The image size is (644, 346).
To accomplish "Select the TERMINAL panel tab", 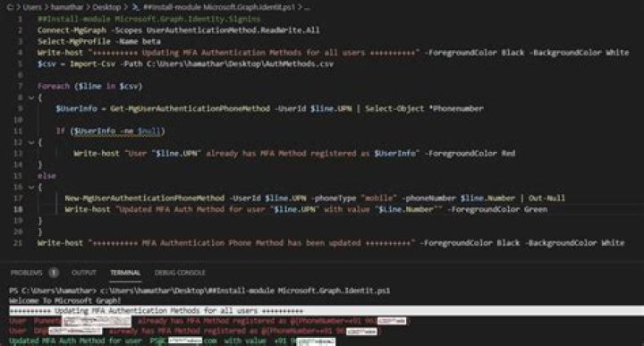I will pyautogui.click(x=125, y=273).
